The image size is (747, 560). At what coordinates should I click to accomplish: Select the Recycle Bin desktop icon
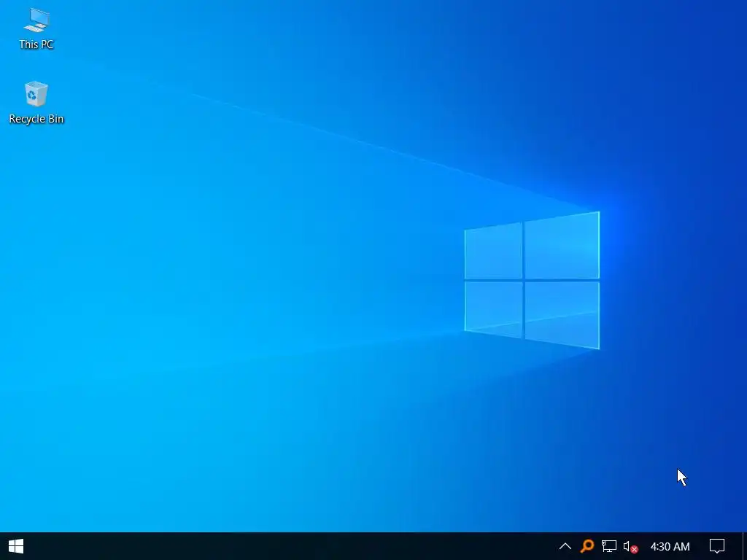(x=36, y=102)
